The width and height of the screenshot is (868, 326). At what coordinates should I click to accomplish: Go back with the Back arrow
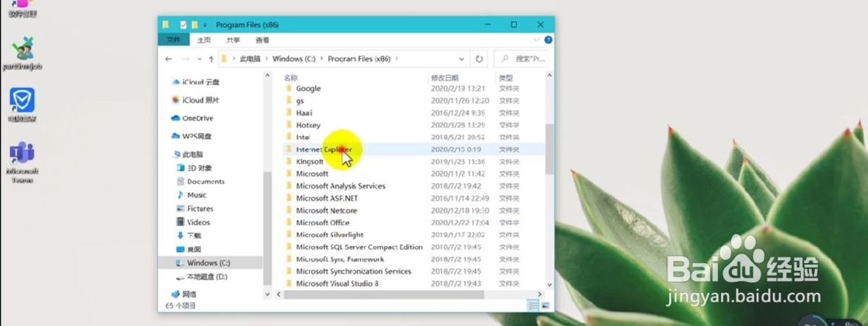tap(168, 59)
